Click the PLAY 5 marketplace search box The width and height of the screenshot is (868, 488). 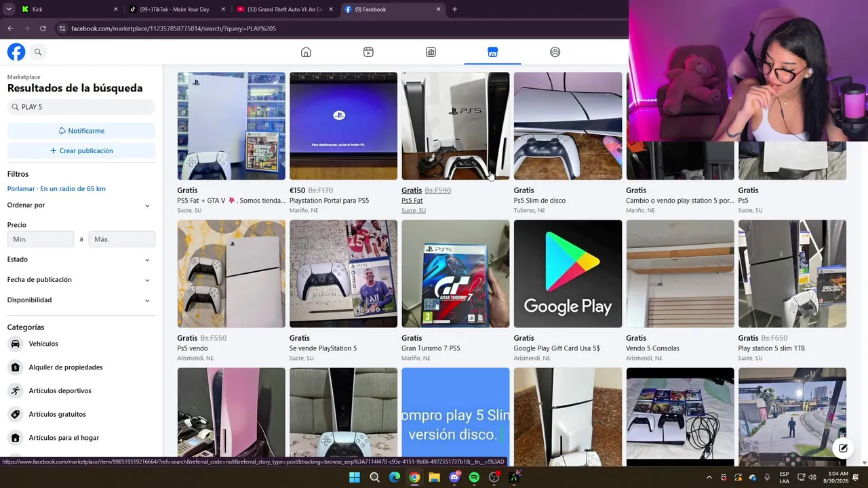pos(81,107)
